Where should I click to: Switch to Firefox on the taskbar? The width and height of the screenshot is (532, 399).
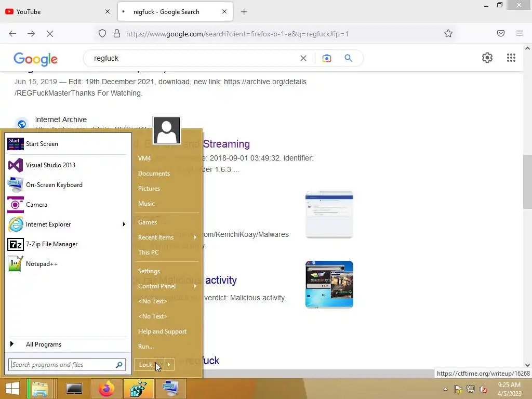[x=107, y=389]
